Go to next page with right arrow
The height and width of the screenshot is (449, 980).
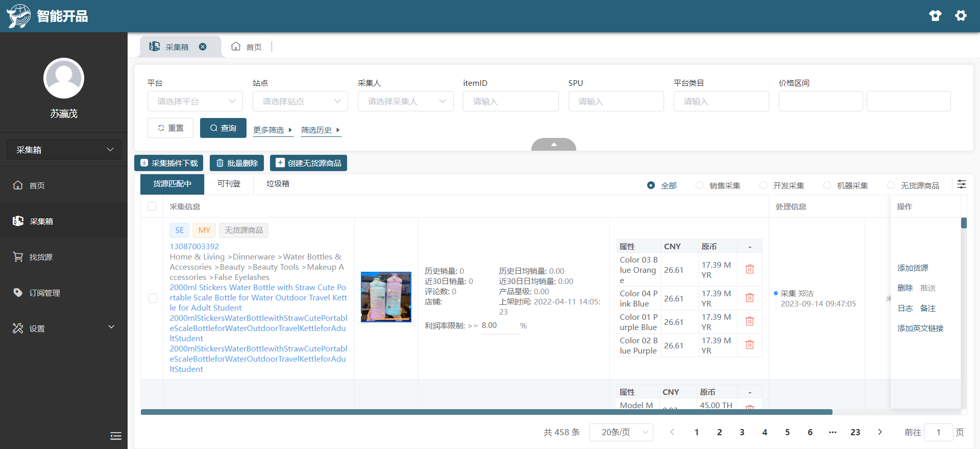coord(879,432)
